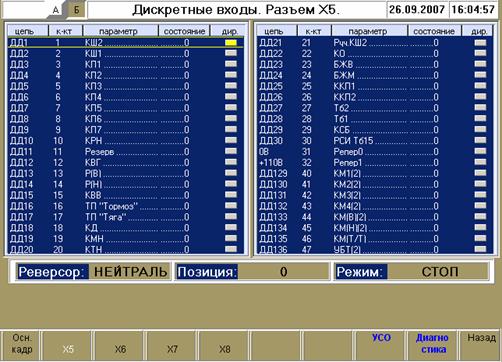Viewport: 502px width, 362px height.
Task: Open connector Х8 page
Action: 225,346
